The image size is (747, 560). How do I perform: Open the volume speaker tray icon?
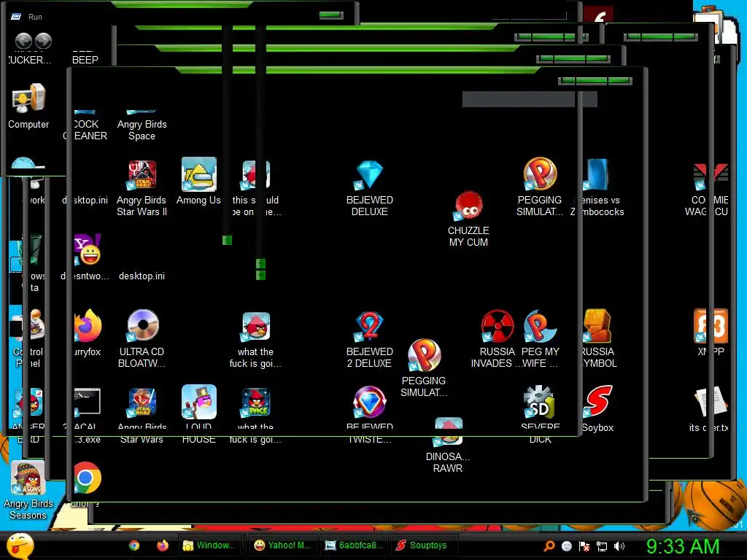tap(619, 546)
